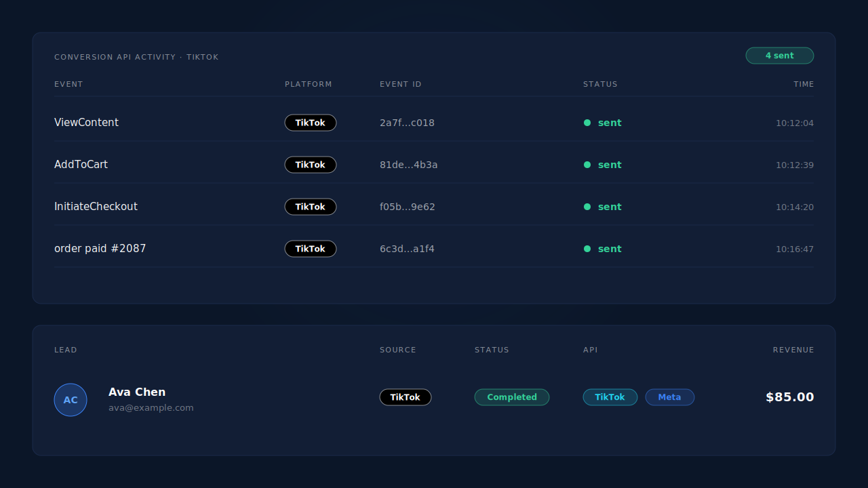Select the TikTok platform badge for AddToCart
This screenshot has width=868, height=488.
311,165
